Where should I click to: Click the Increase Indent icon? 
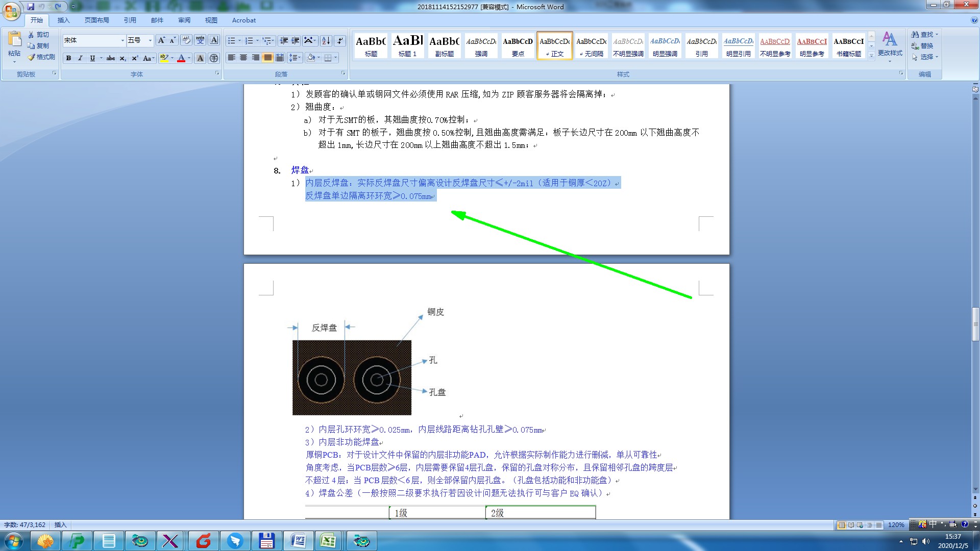pyautogui.click(x=296, y=41)
